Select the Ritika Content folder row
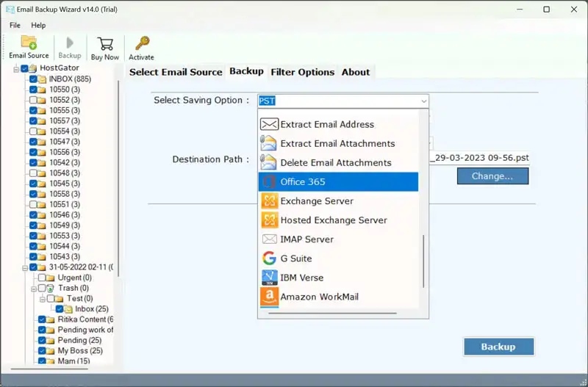The image size is (588, 387). pos(76,319)
